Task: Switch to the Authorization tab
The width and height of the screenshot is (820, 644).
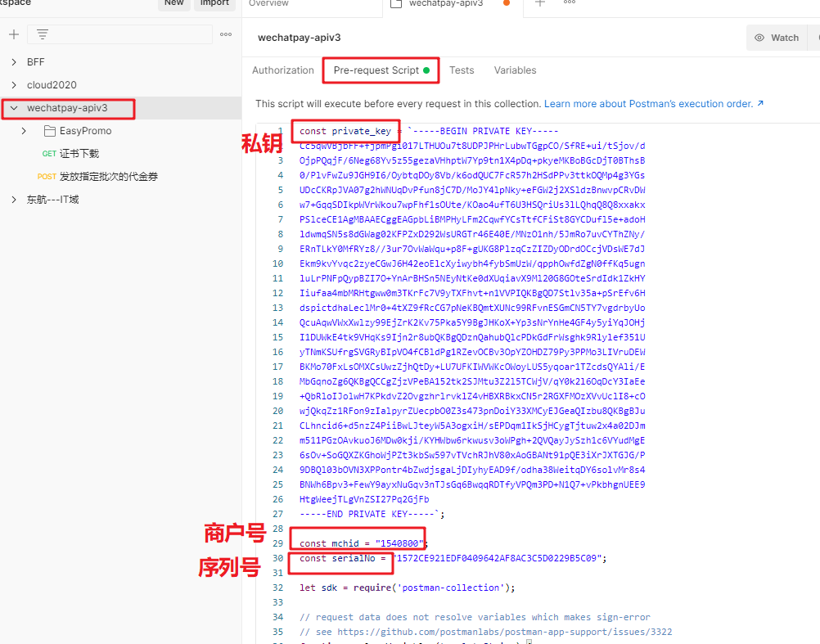Action: [283, 70]
